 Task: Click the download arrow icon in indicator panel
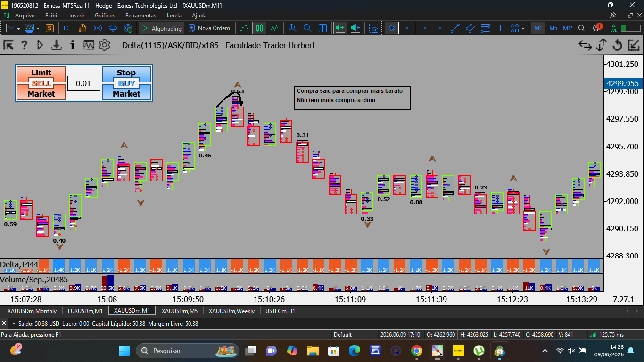tap(57, 45)
